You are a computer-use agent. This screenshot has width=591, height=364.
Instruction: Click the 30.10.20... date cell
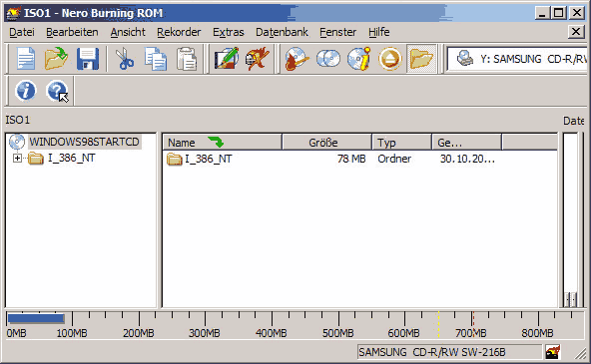coord(467,159)
